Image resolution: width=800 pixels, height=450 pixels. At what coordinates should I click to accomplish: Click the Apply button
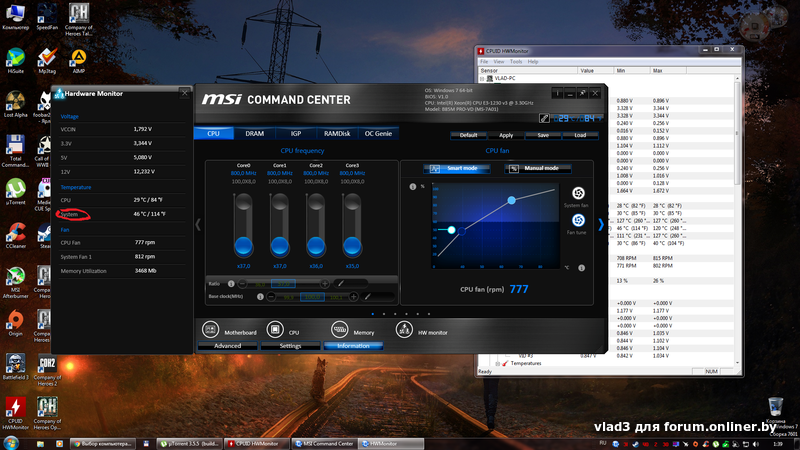click(x=506, y=135)
